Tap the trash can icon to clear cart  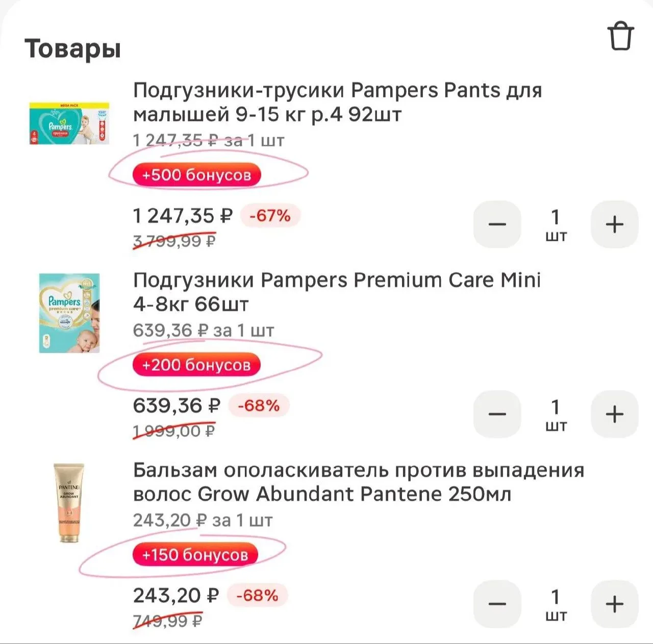click(x=620, y=36)
